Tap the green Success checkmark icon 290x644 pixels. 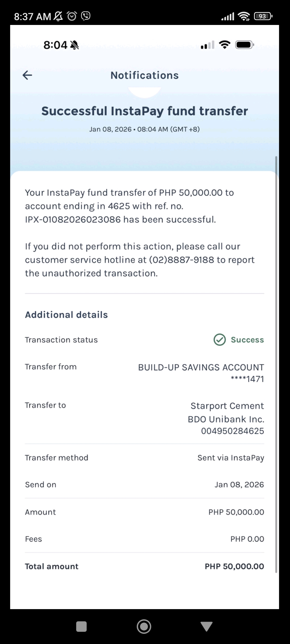pos(219,340)
